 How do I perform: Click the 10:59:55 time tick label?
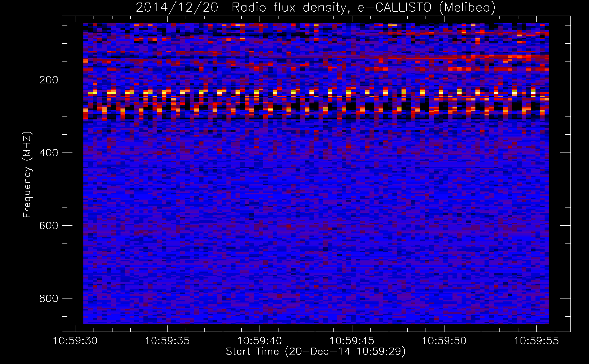[x=536, y=341]
